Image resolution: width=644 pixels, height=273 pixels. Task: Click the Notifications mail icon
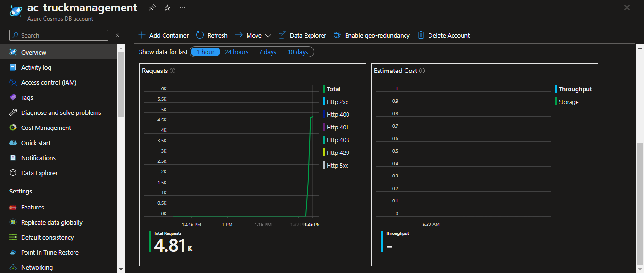[13, 158]
